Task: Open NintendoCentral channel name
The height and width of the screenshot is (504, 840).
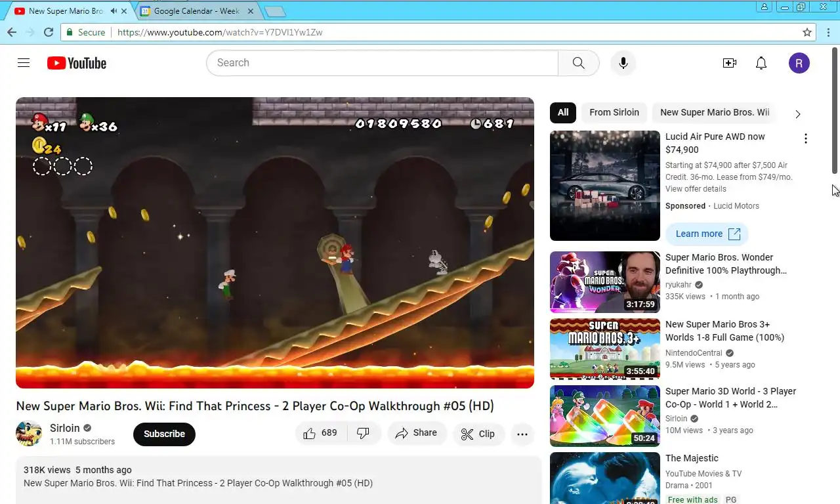Action: point(694,353)
